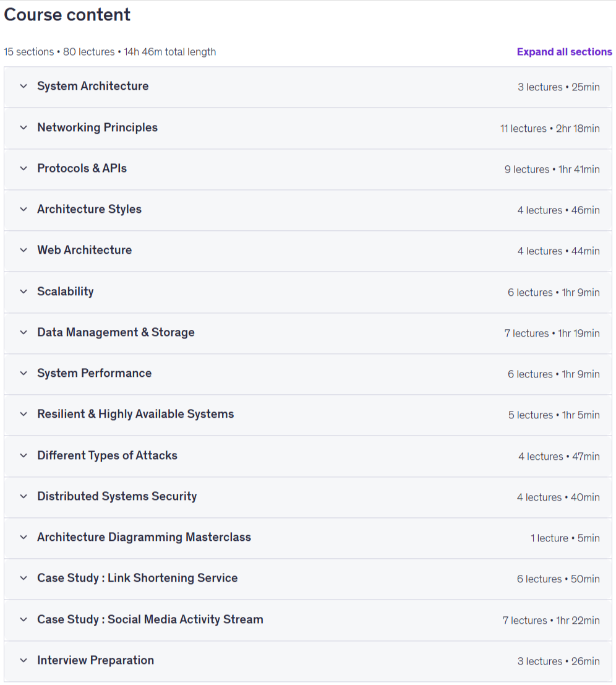Expand the Scalability section chevron
This screenshot has height=685, width=616.
24,291
